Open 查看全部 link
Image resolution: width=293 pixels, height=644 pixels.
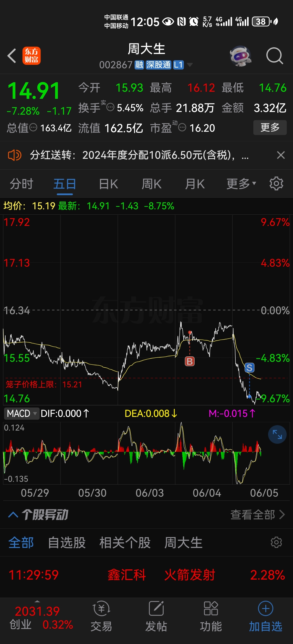click(x=257, y=515)
